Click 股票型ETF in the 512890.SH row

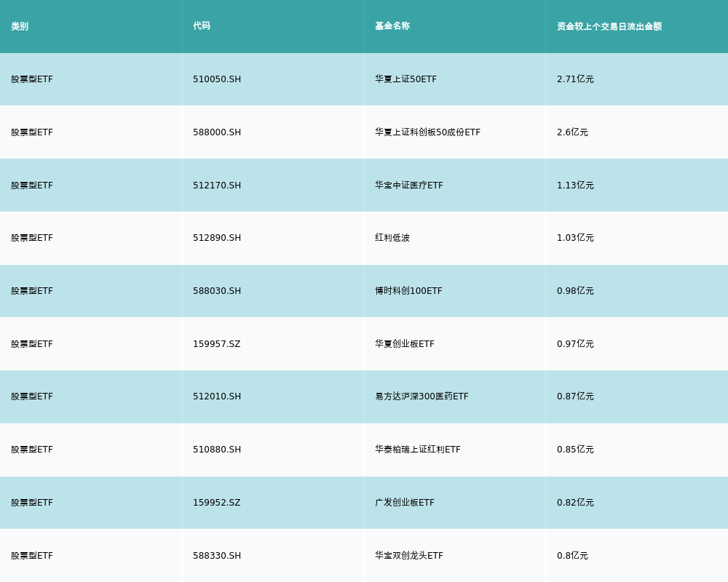[x=32, y=238]
